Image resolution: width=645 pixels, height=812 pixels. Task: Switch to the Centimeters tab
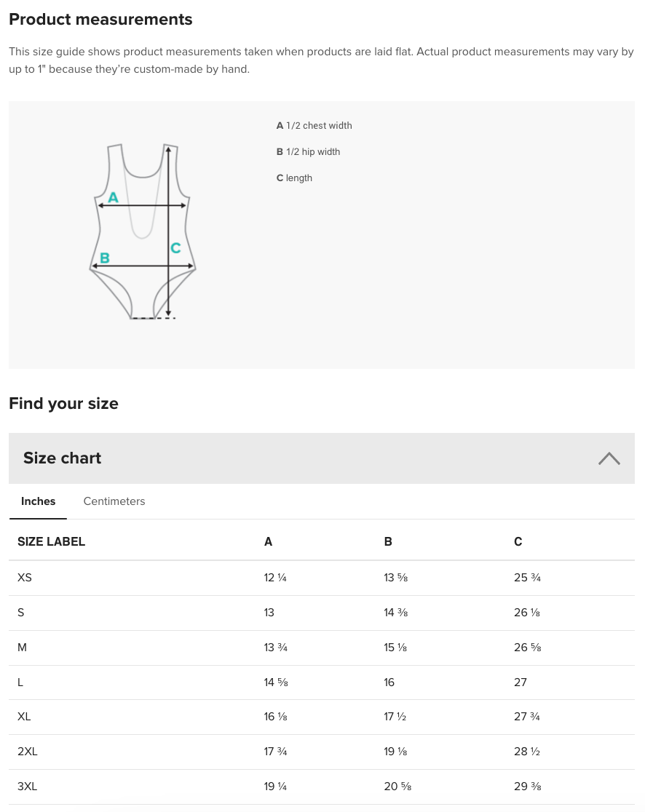[x=114, y=501]
